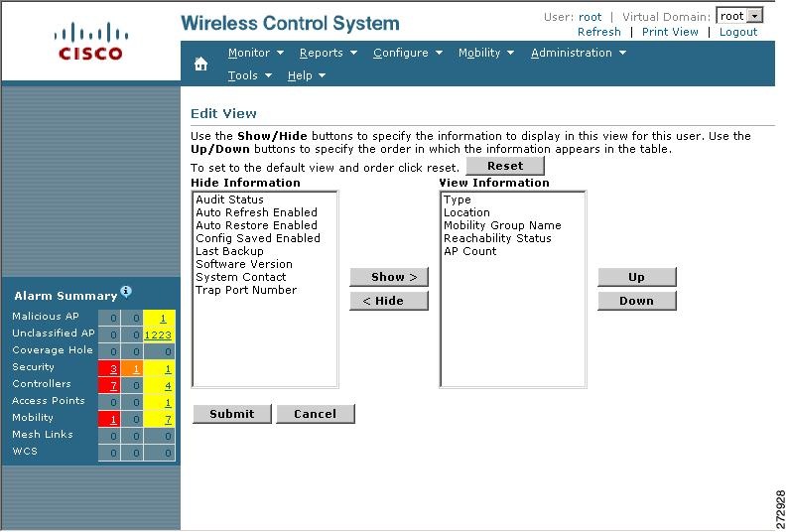This screenshot has height=532, width=788.
Task: Select System Contact list item
Action: pyautogui.click(x=241, y=277)
